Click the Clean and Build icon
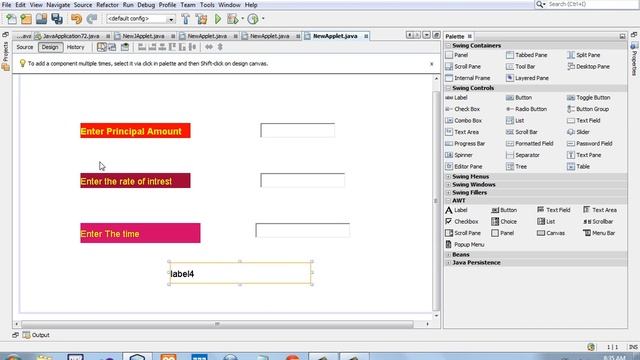 click(201, 19)
